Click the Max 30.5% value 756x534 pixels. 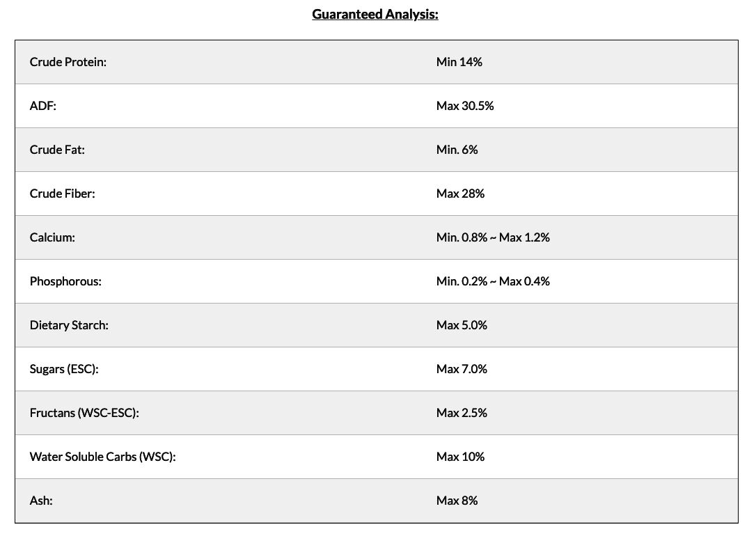465,106
